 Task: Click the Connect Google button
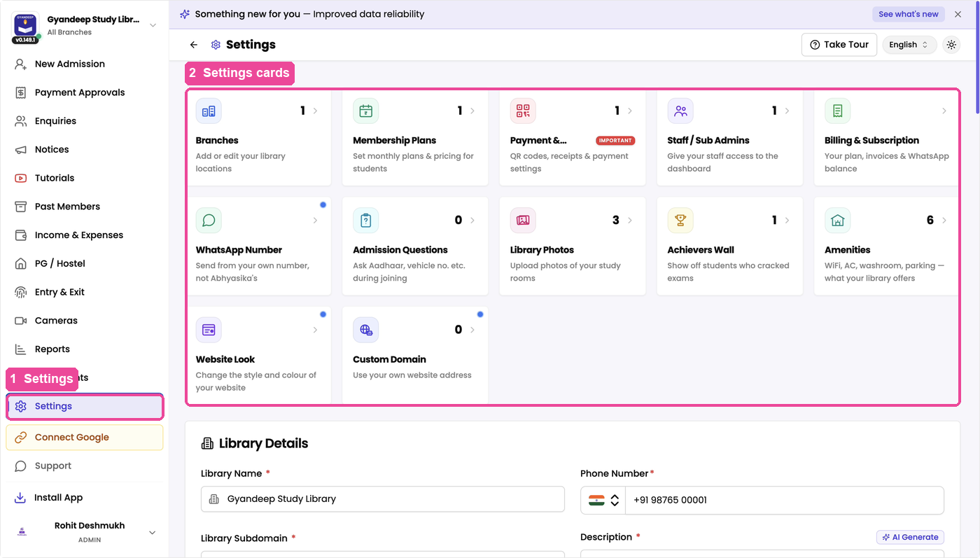[85, 438]
